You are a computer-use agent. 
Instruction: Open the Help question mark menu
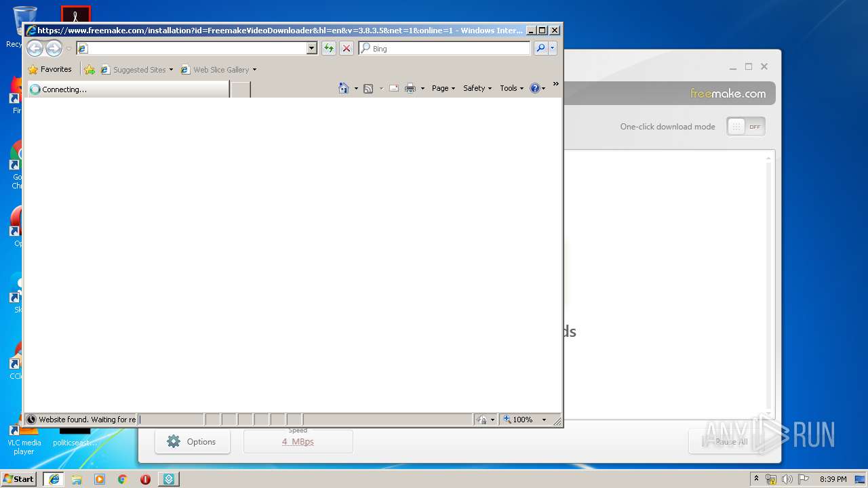[537, 88]
